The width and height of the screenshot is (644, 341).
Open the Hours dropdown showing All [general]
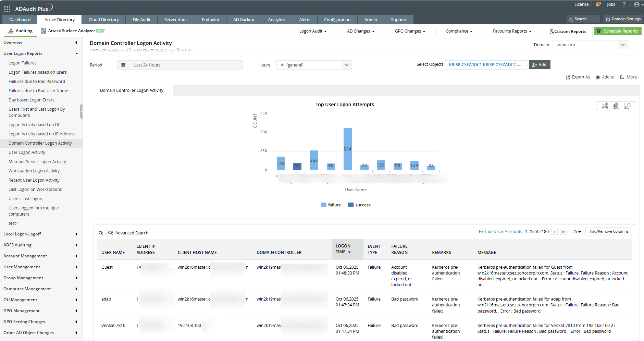(347, 65)
